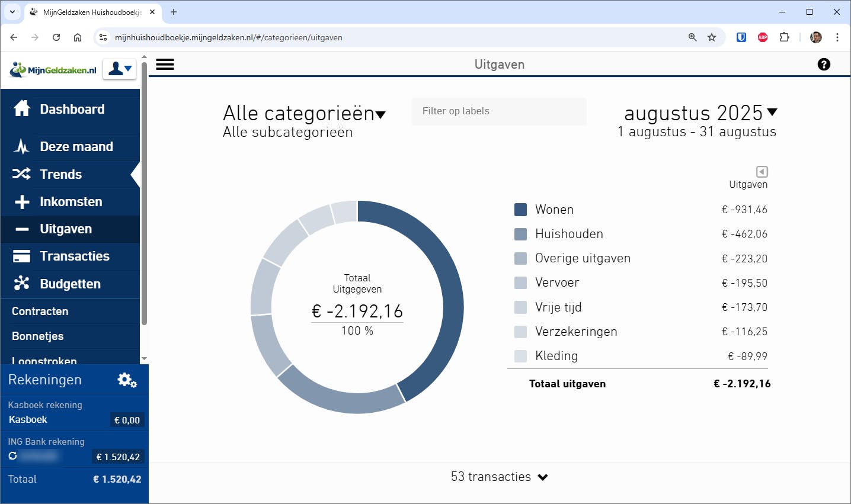Image resolution: width=851 pixels, height=504 pixels.
Task: Collapse the Uitgaven column arrow icon
Action: (762, 172)
